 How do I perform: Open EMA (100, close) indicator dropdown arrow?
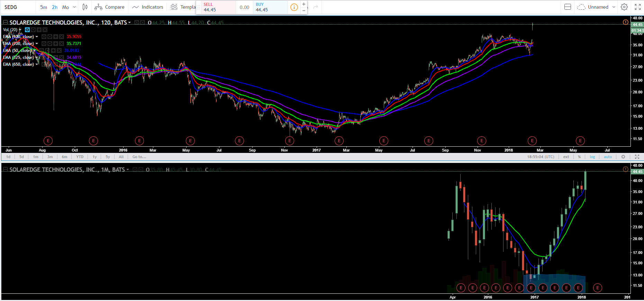coord(37,37)
